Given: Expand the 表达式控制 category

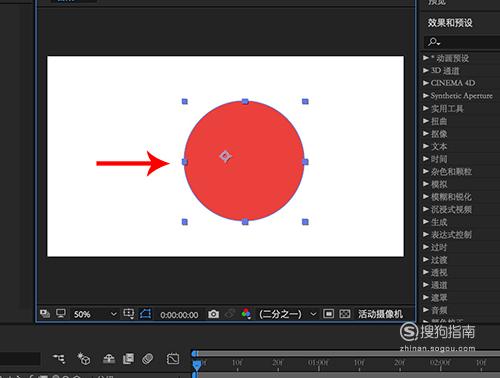Looking at the screenshot, I should pyautogui.click(x=426, y=234).
